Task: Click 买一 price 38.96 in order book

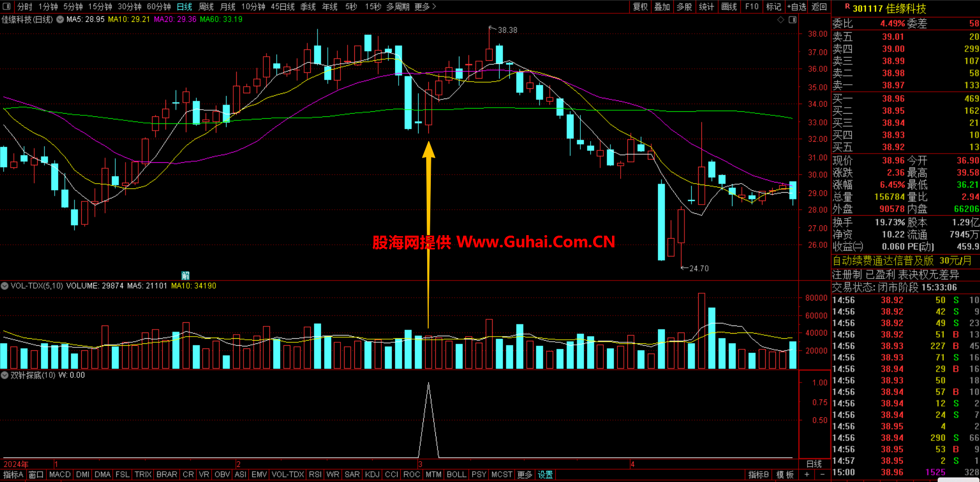Action: 893,98
